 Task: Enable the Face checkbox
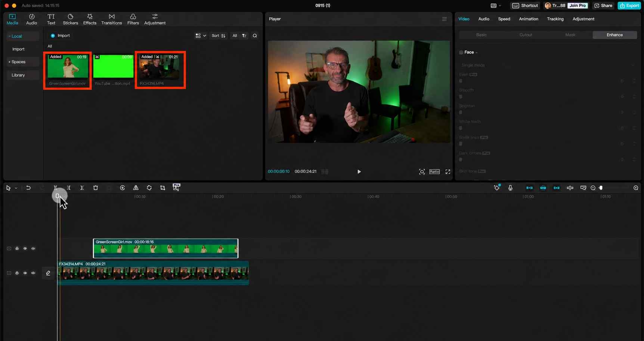[461, 52]
